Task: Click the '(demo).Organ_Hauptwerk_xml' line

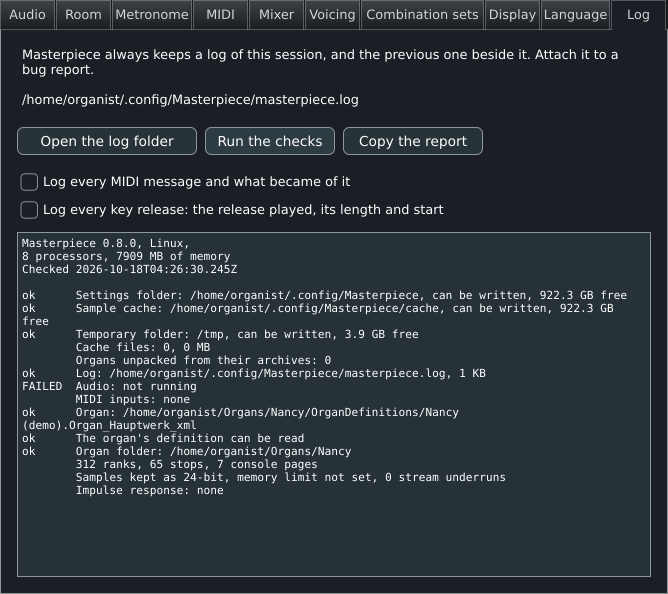Action: (109, 425)
